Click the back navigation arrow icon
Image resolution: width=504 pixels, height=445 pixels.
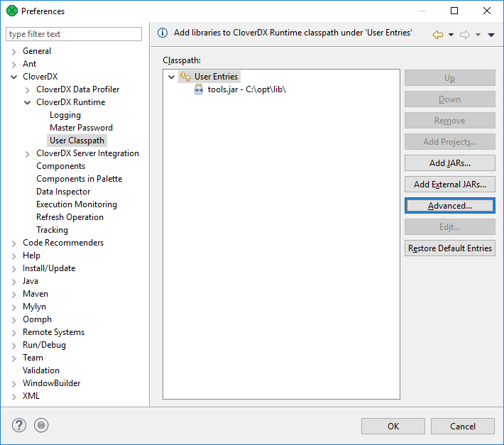tap(437, 34)
